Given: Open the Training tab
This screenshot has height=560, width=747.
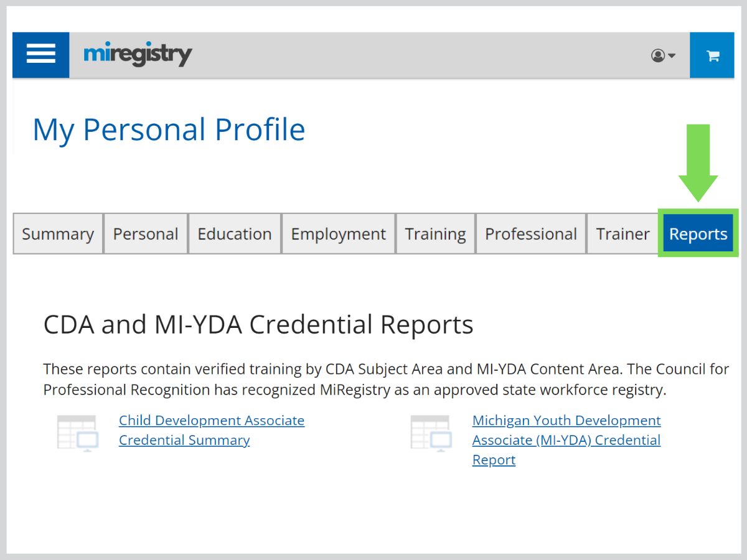Looking at the screenshot, I should 435,233.
